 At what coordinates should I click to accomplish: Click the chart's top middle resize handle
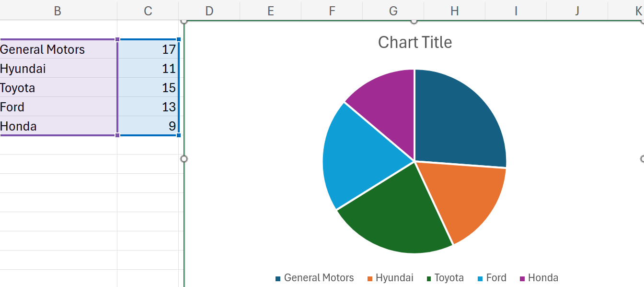(x=414, y=21)
